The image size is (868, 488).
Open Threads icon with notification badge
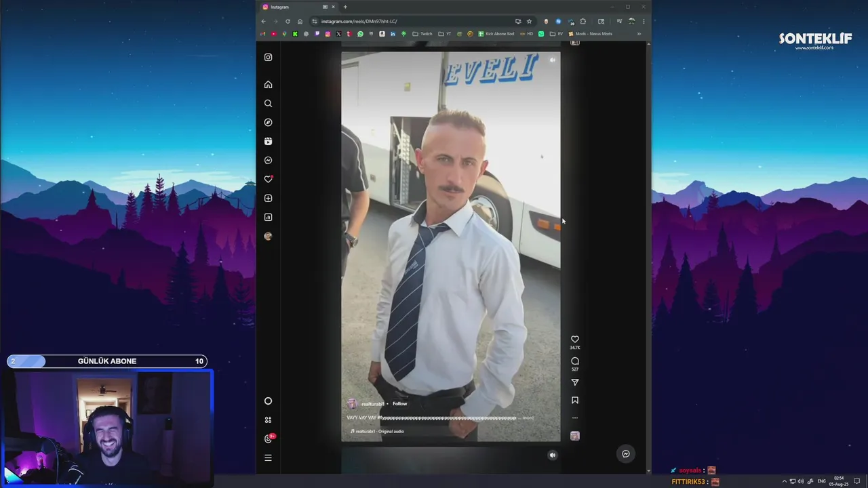pyautogui.click(x=269, y=439)
